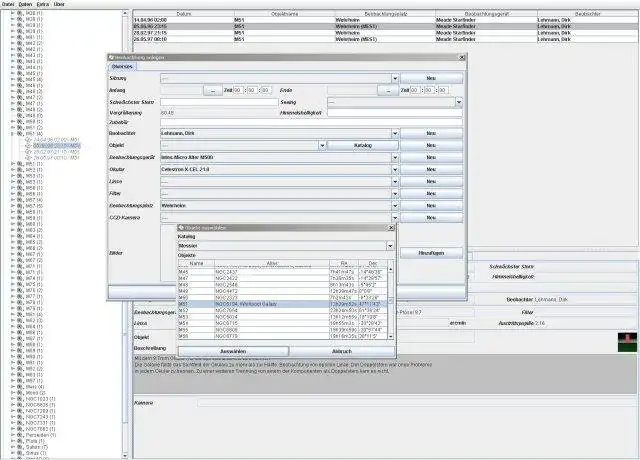Expand the NGC6826 tree node
The height and width of the screenshot is (460, 640).
click(13, 405)
